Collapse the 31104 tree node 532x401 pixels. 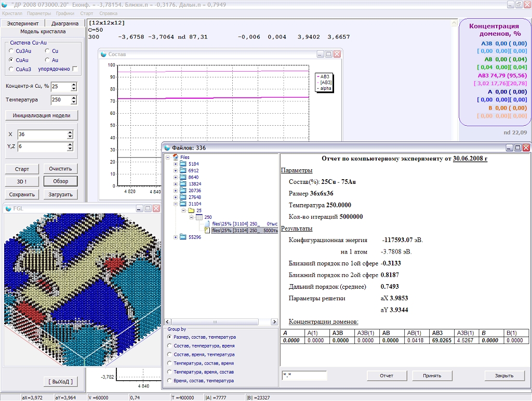coord(176,204)
